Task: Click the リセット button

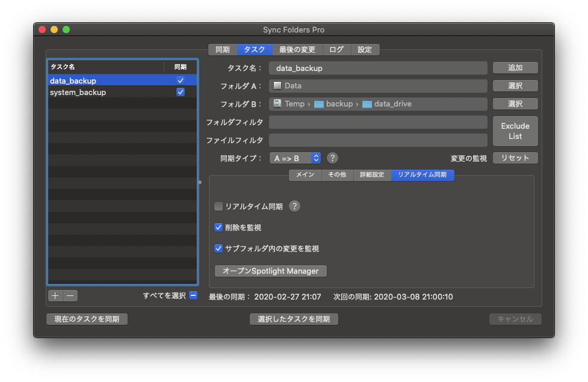Action: coord(515,158)
